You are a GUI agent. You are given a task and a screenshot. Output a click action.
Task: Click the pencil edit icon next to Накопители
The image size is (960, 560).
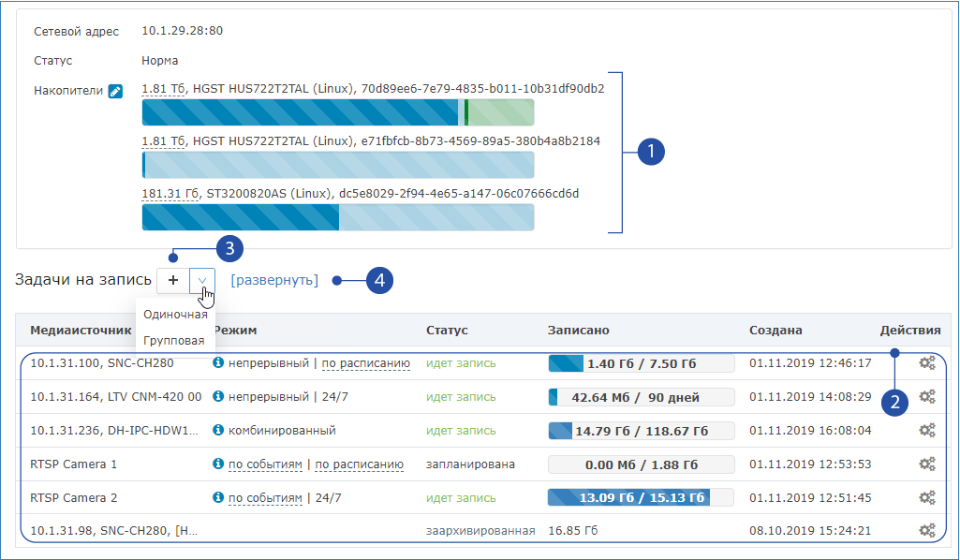[115, 91]
